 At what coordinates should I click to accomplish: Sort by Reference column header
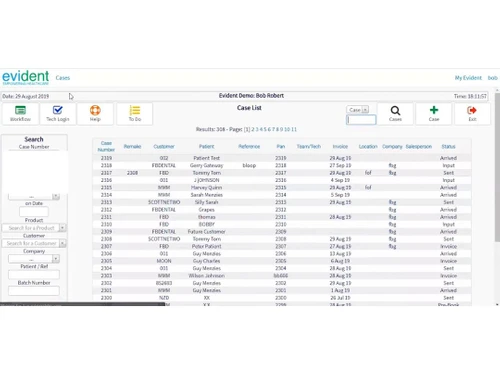(249, 146)
